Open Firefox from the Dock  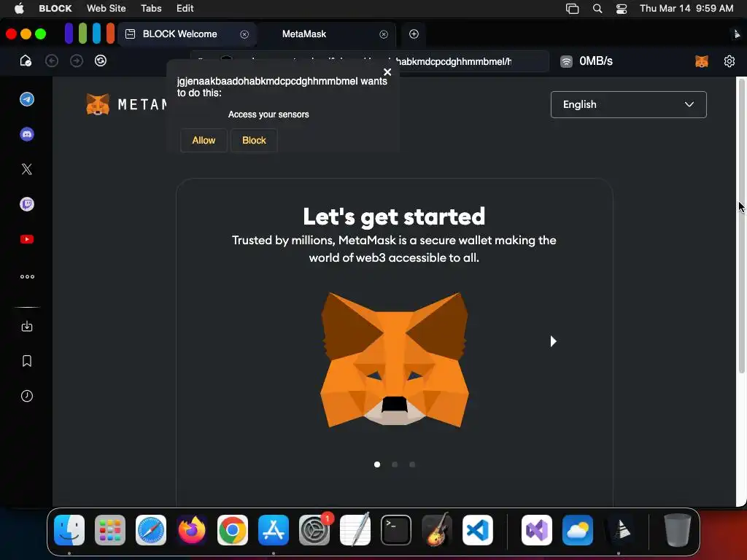pyautogui.click(x=192, y=530)
